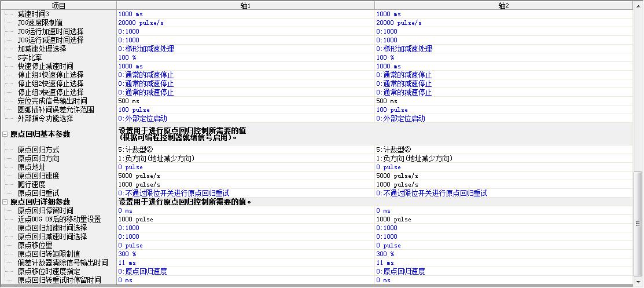The width and height of the screenshot is (644, 288).
Task: Click axis 2 原点回归重试 value cell
Action: [432, 193]
